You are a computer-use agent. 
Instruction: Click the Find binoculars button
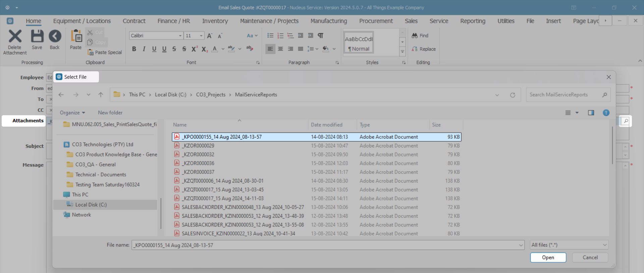click(420, 36)
